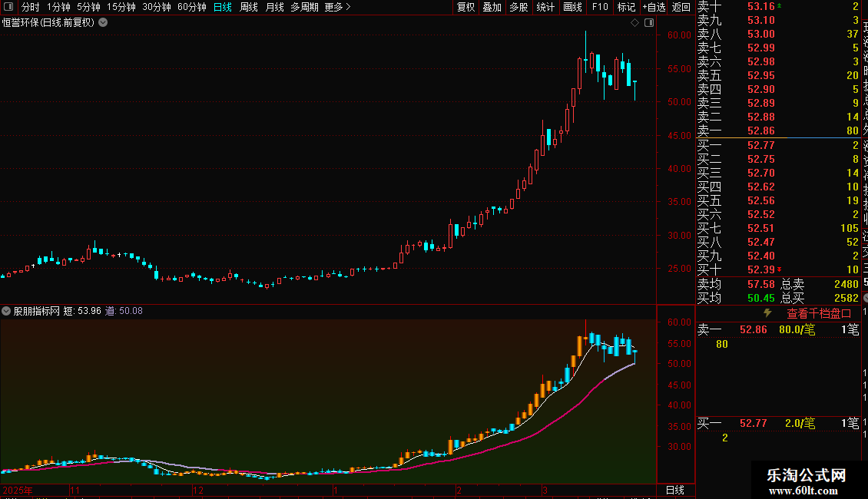Open F10 company info

coord(599,7)
